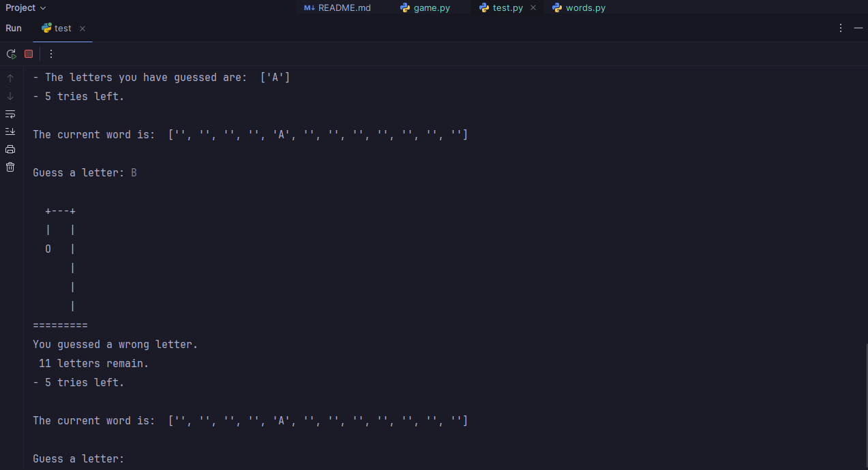Rerun the test run configuration
This screenshot has width=868, height=470.
click(x=11, y=54)
